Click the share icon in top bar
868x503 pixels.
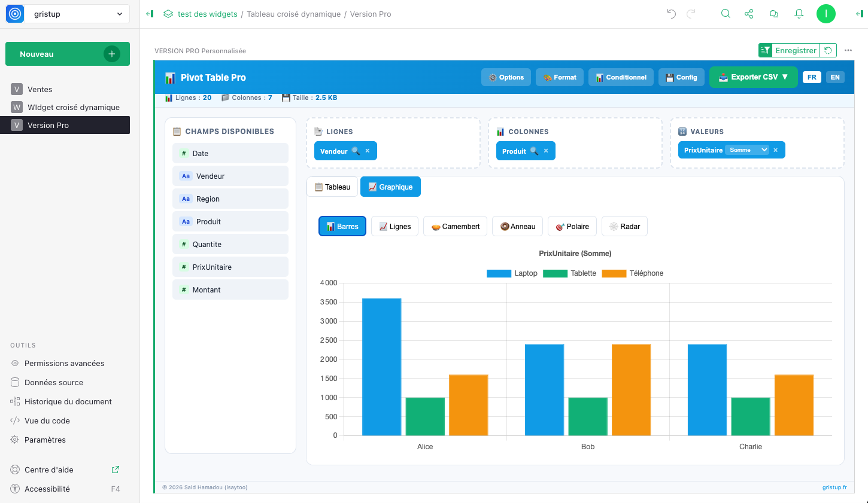tap(749, 14)
